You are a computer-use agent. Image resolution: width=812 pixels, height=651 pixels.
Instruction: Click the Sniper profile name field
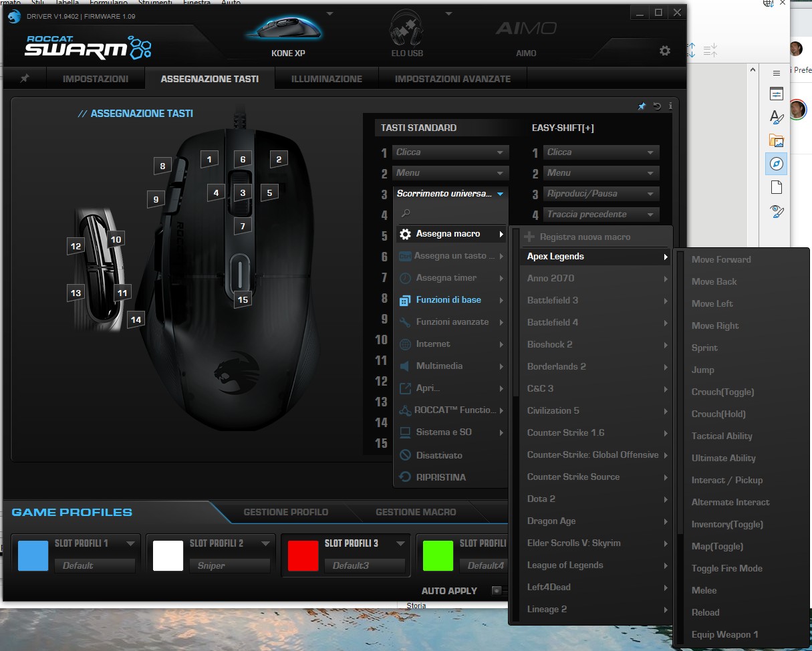click(231, 565)
